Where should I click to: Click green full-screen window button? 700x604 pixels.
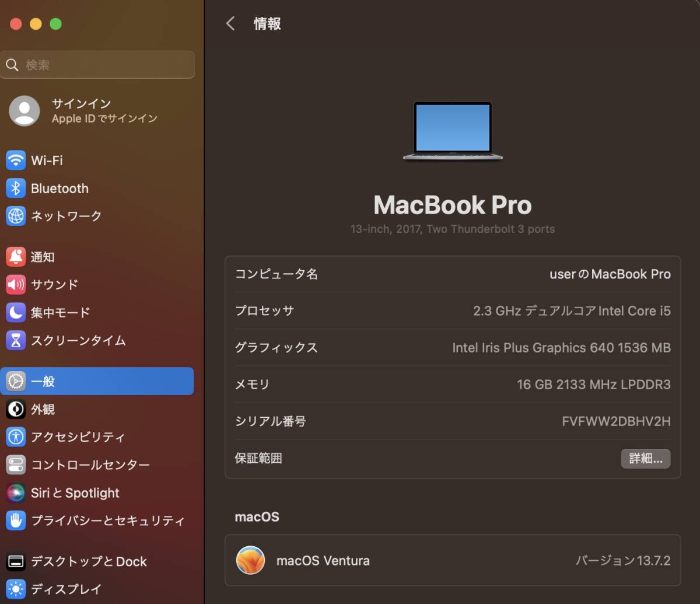click(55, 24)
